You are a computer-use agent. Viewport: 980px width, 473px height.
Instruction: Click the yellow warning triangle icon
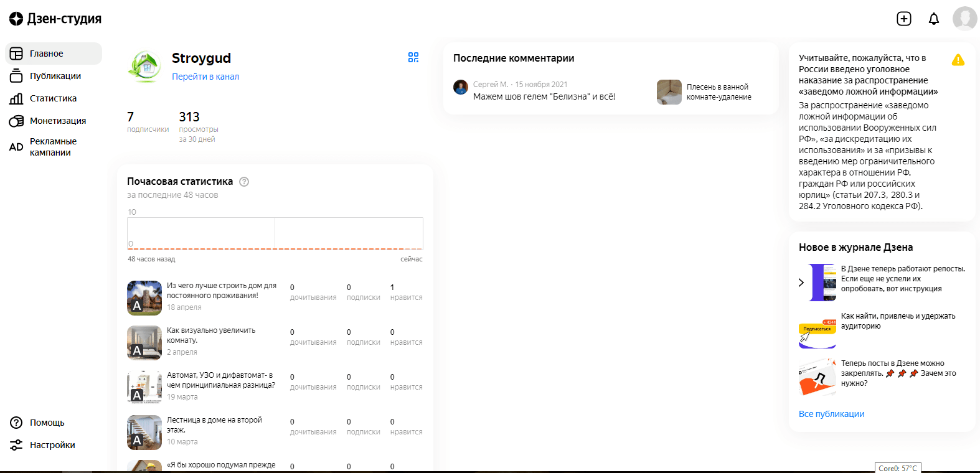[958, 60]
